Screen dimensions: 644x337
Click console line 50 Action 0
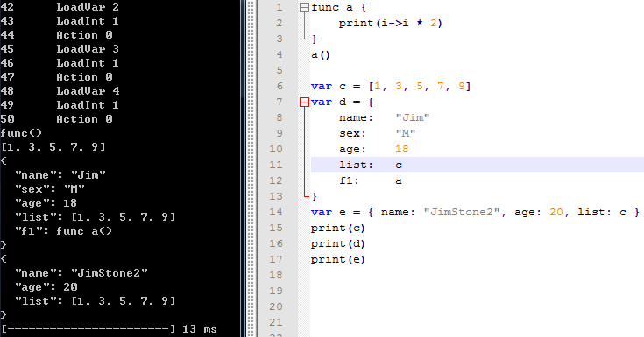click(x=56, y=119)
